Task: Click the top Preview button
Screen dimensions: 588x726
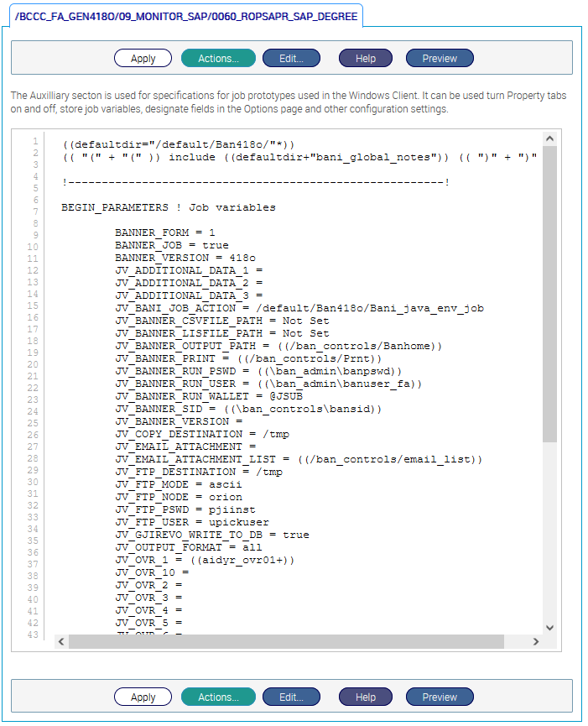Action: (x=440, y=59)
